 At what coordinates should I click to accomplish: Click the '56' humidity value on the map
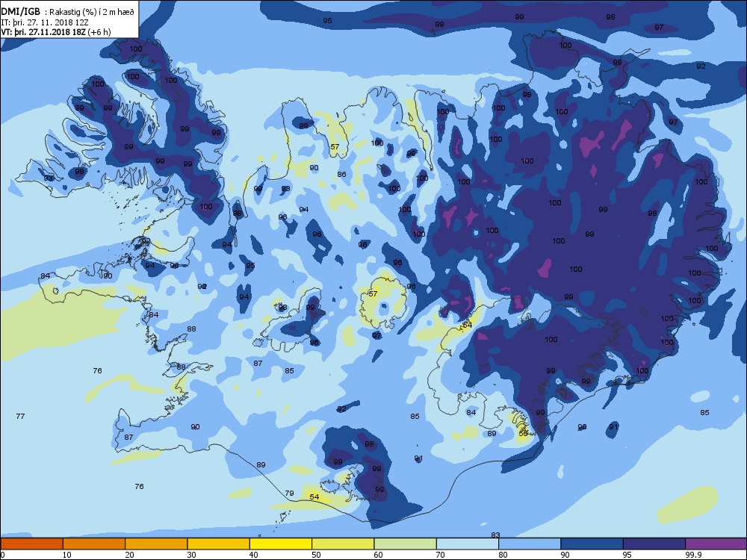click(x=523, y=433)
